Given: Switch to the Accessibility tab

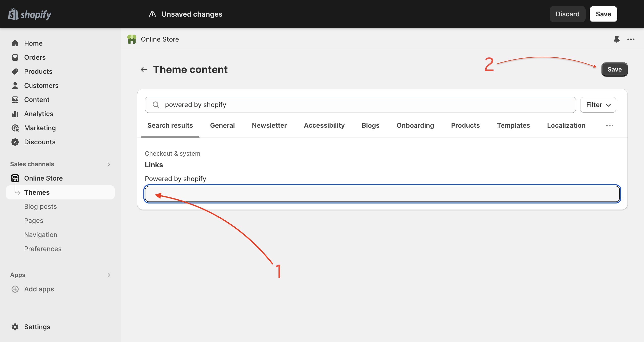Looking at the screenshot, I should click(x=324, y=125).
